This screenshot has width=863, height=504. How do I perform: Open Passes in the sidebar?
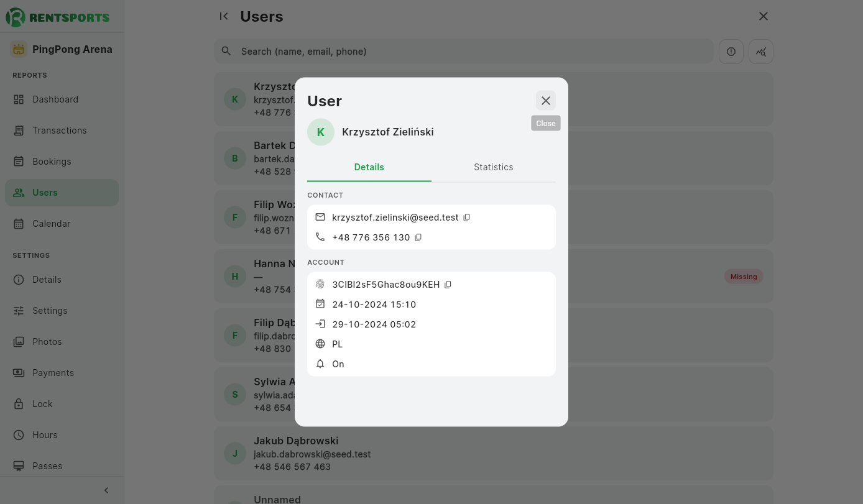tap(62, 466)
